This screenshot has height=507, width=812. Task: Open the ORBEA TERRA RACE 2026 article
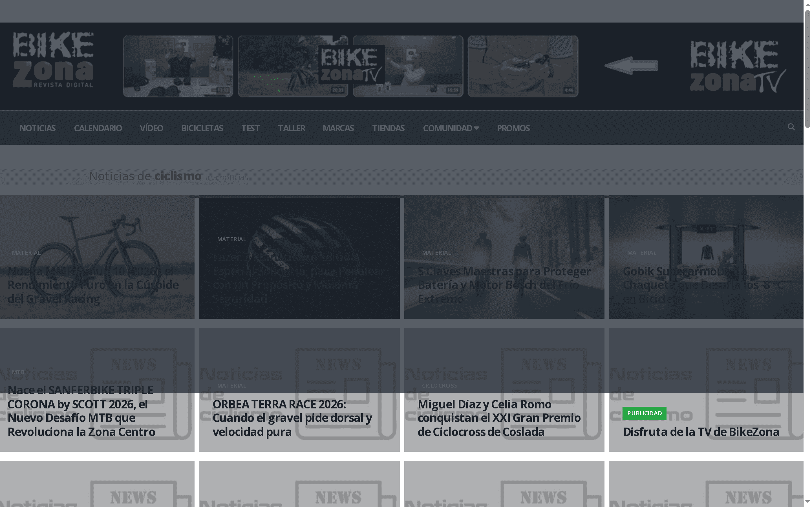coord(292,418)
